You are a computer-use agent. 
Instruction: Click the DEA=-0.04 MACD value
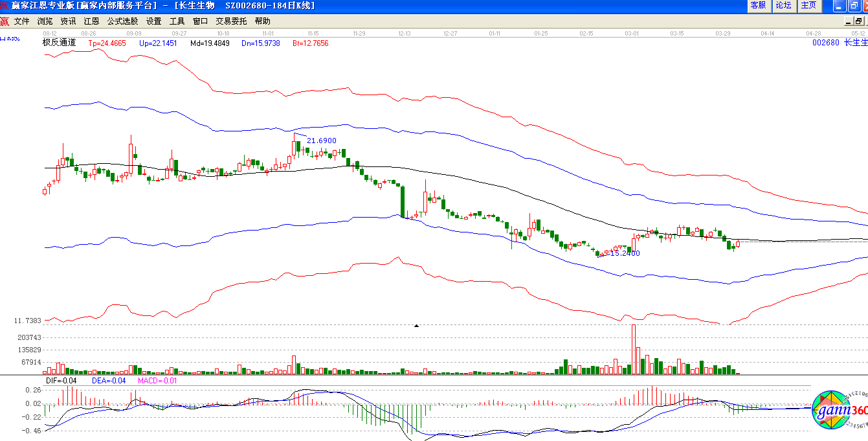click(x=108, y=381)
